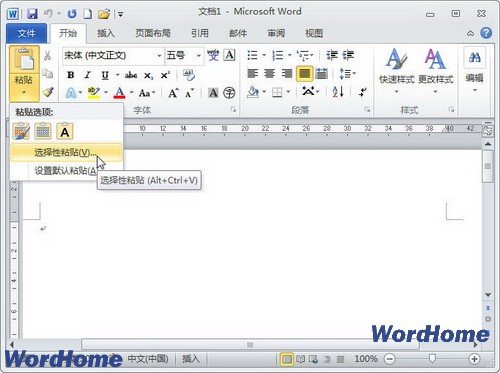Click the Subscript x₂ icon
Image resolution: width=500 pixels, height=373 pixels.
pyautogui.click(x=149, y=76)
